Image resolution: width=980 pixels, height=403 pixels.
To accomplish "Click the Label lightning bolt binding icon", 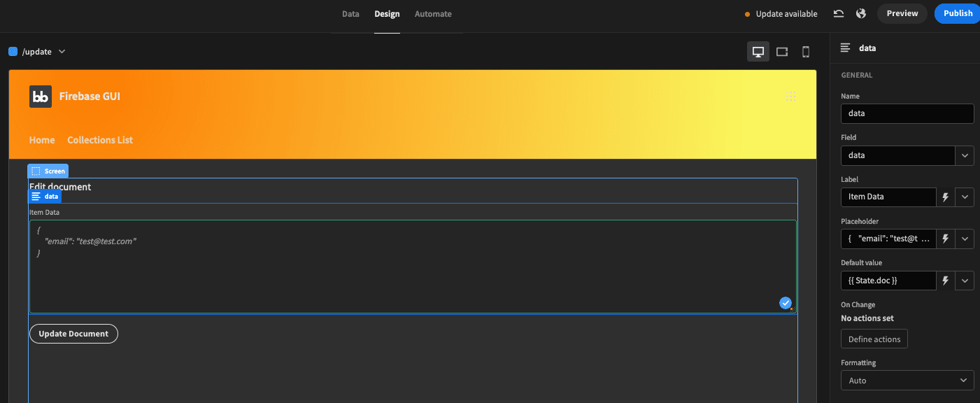I will pos(946,197).
